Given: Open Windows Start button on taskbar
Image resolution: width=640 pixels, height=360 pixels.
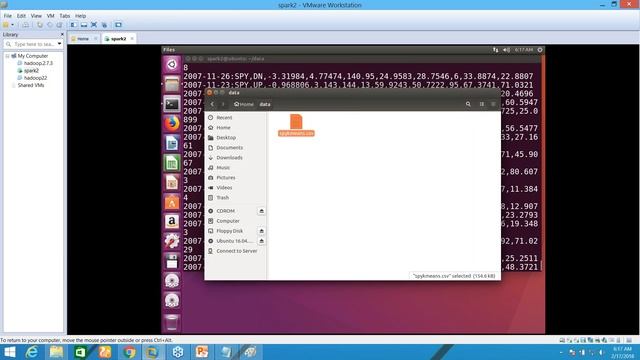Looking at the screenshot, I should point(10,352).
